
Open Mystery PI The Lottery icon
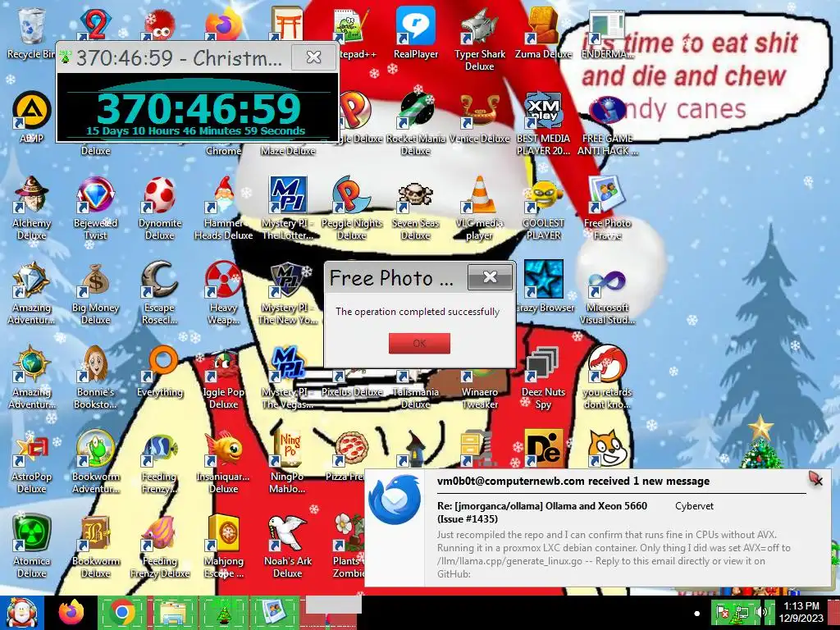tap(288, 208)
